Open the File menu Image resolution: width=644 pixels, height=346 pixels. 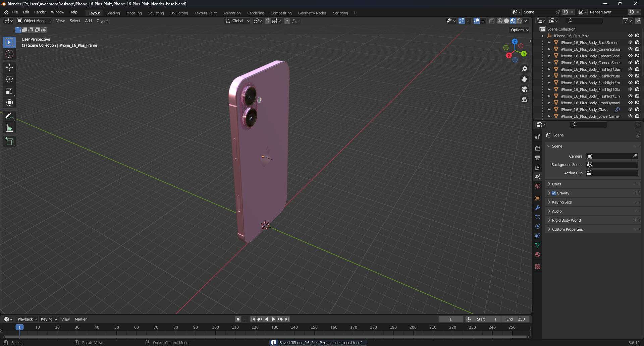pos(15,12)
